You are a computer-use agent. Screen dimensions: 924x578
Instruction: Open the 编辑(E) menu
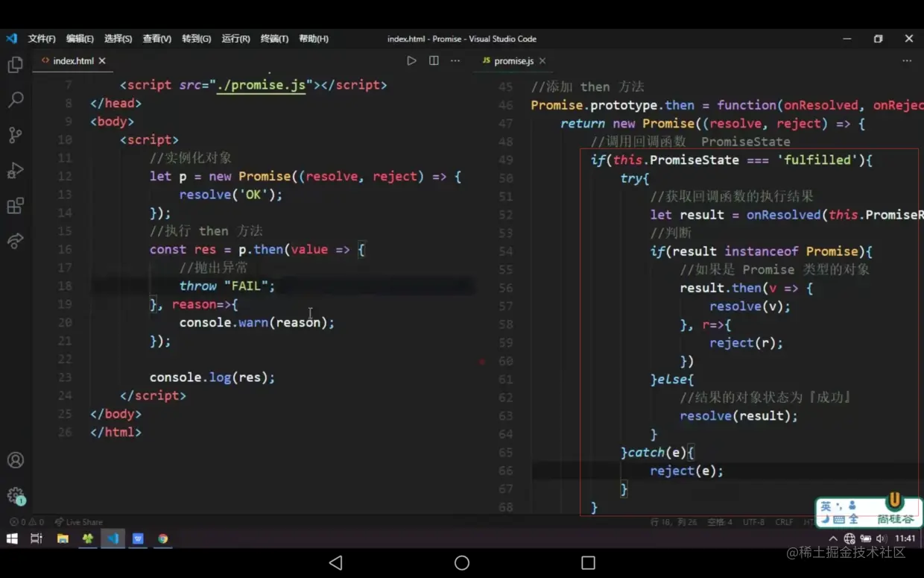point(80,39)
